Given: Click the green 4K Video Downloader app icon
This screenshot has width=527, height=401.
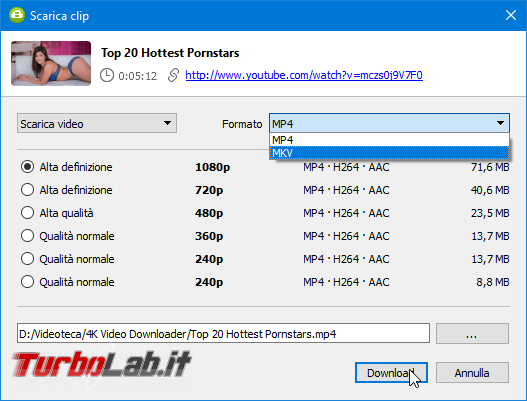Looking at the screenshot, I should pyautogui.click(x=17, y=15).
